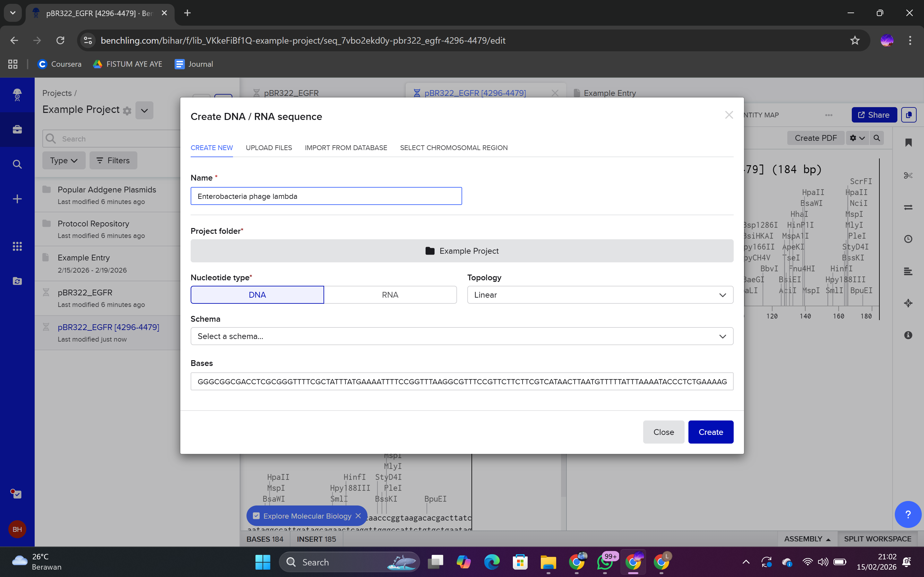Switch to the UPLOAD FILES tab

click(268, 148)
